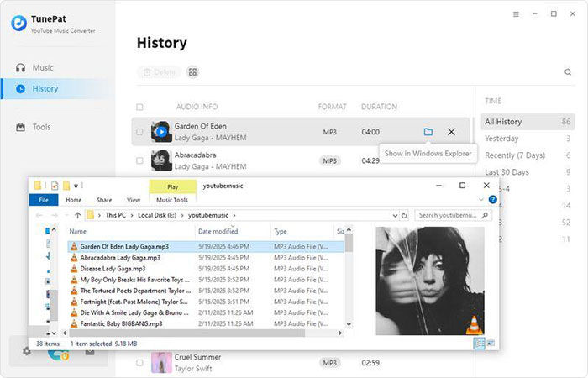Image resolution: width=588 pixels, height=378 pixels.
Task: Tick the select-all checkbox in header
Action: (139, 108)
